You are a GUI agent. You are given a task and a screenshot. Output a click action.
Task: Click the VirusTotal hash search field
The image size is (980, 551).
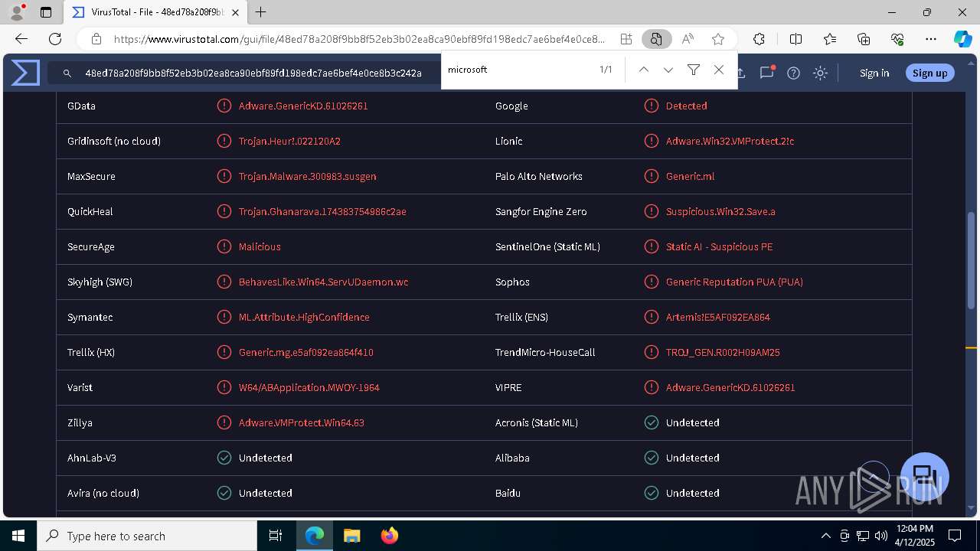253,73
